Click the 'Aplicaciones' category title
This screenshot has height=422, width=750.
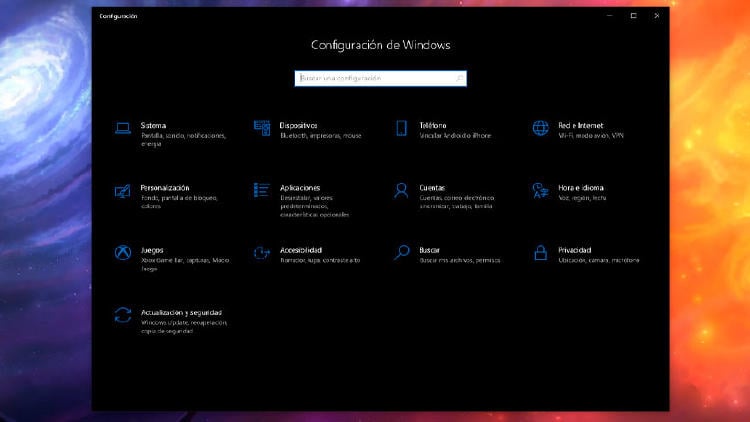[x=300, y=188]
